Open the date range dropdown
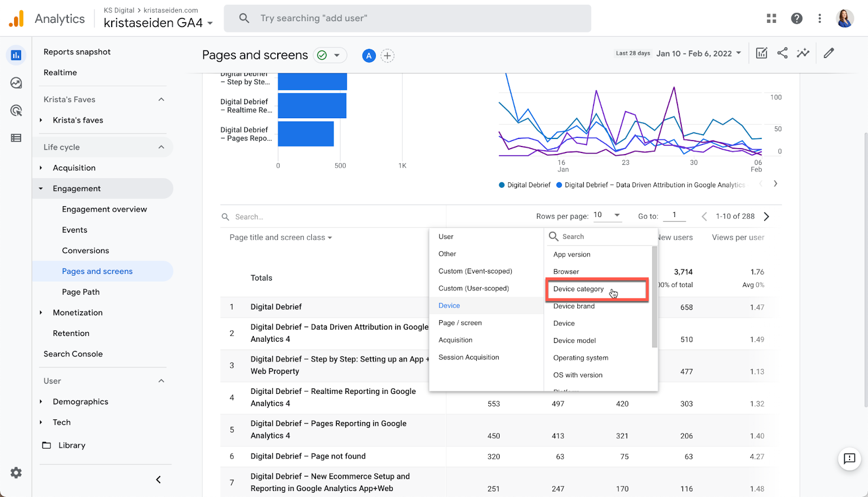Viewport: 868px width, 497px height. (x=698, y=53)
